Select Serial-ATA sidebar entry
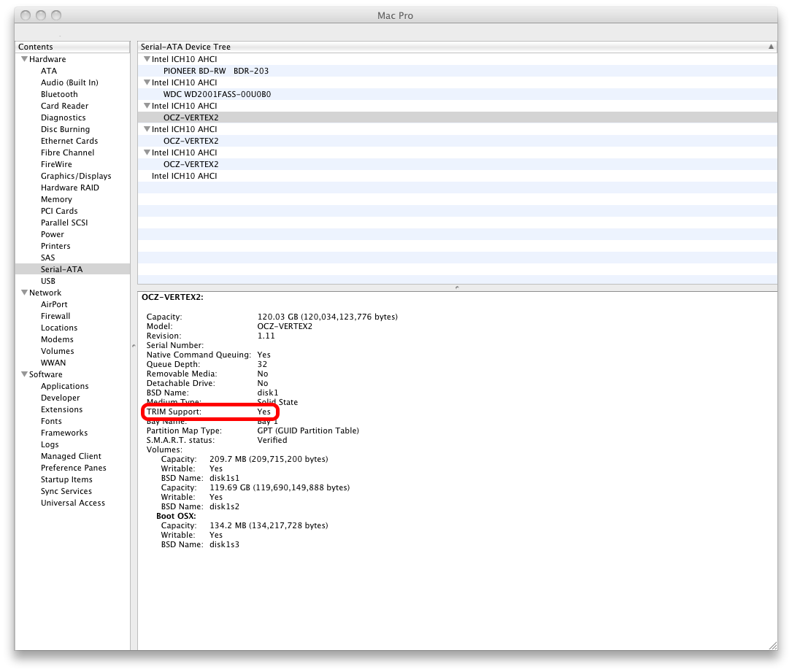Screen dimensions: 792x672 [x=72, y=269]
